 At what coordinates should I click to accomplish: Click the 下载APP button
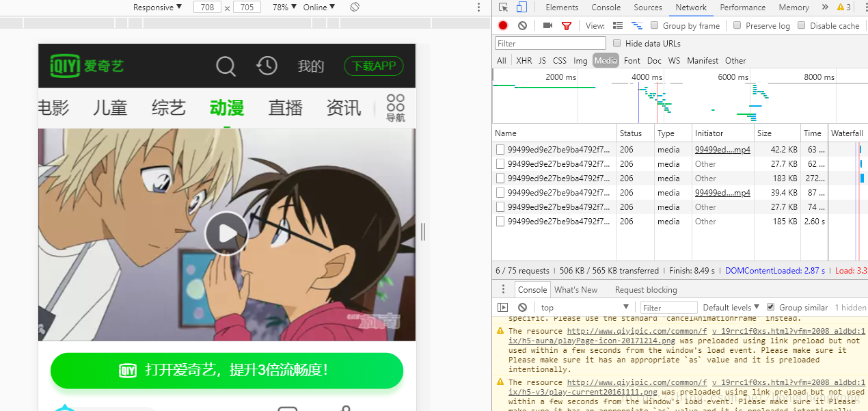click(x=373, y=66)
